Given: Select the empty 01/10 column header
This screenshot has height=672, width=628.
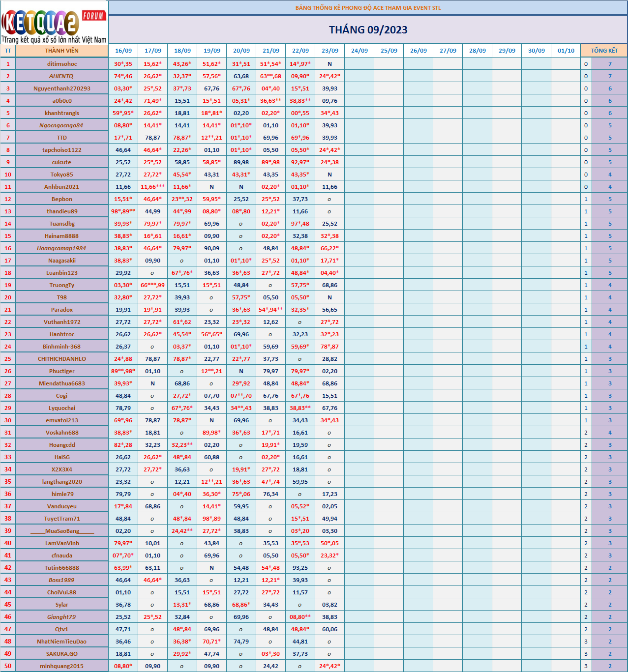Looking at the screenshot, I should coord(566,51).
